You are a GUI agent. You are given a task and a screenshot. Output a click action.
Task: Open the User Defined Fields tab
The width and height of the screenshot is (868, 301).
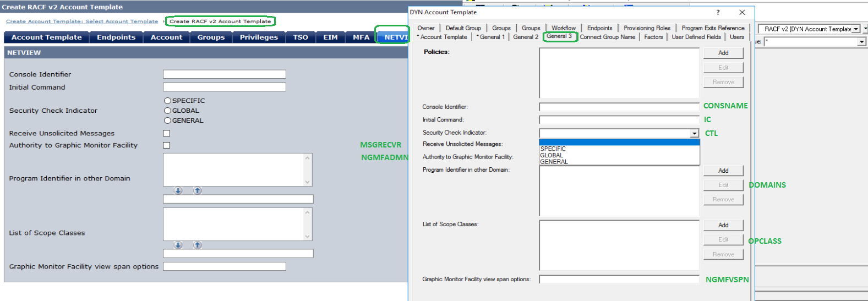tap(696, 37)
